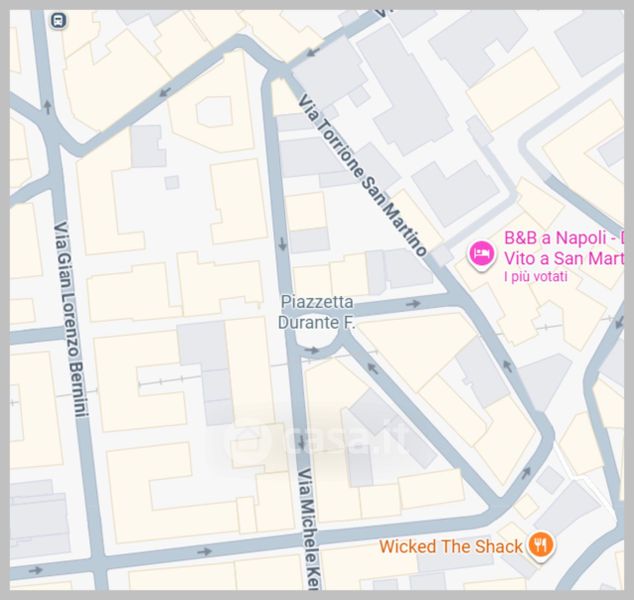Open the orange restaurant pin for Wicked The Shack

(541, 546)
